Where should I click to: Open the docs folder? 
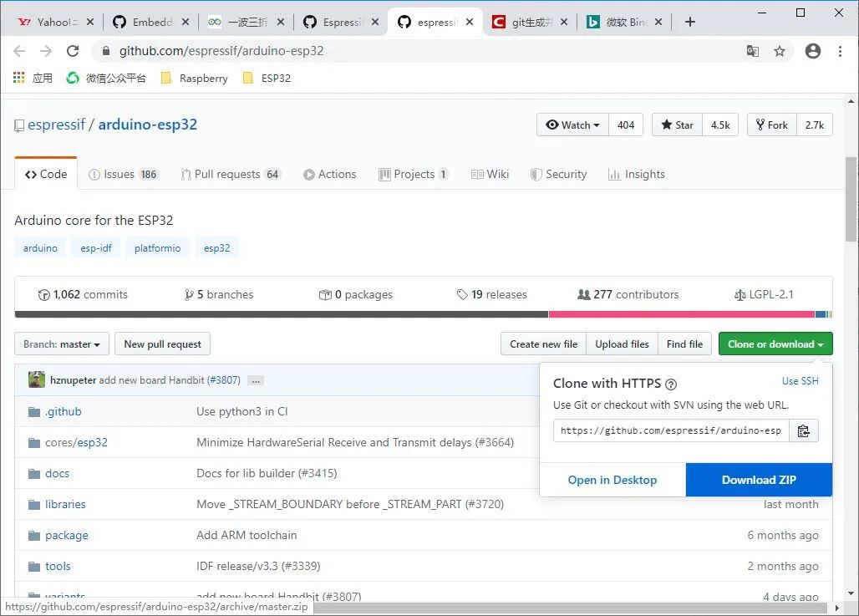[57, 474]
